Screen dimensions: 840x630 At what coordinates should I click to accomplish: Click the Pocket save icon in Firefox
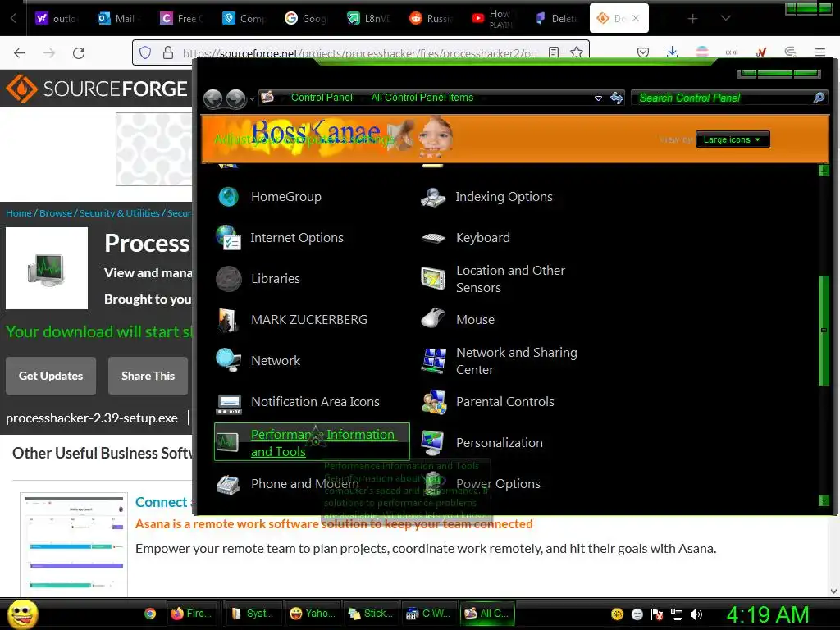[643, 52]
